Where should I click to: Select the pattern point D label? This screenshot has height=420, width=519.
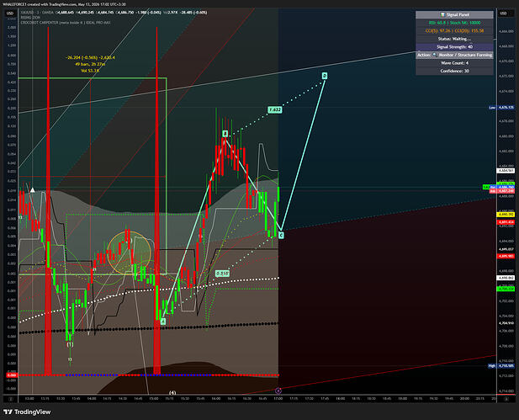(325, 76)
